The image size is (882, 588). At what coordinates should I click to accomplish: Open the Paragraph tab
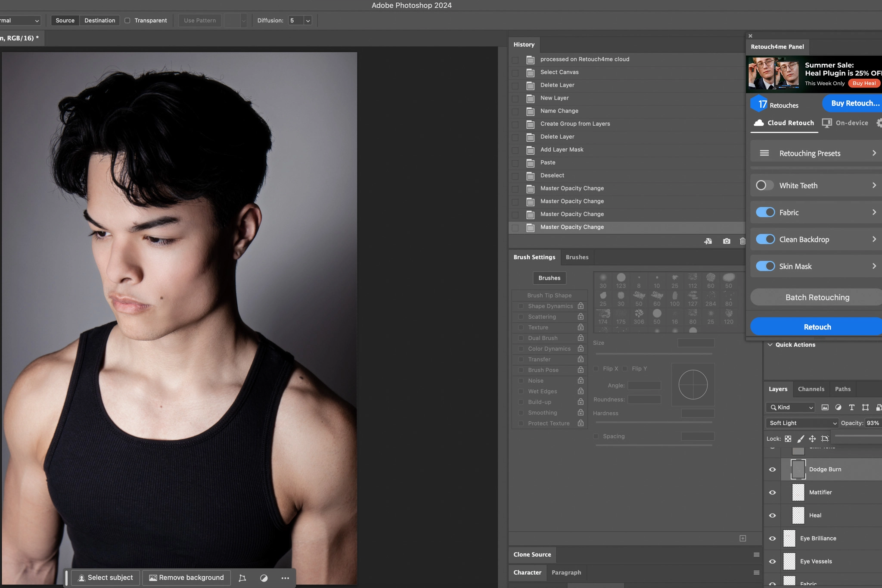[x=566, y=572]
